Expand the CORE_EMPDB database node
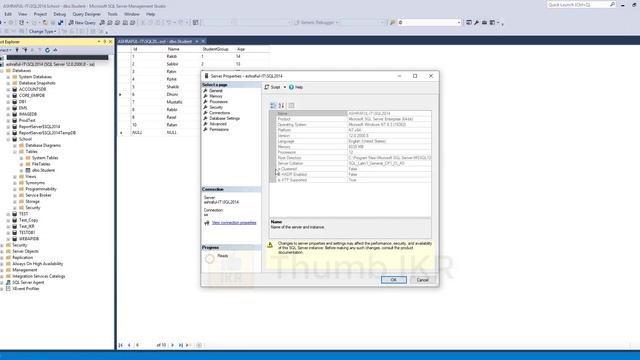 pyautogui.click(x=8, y=96)
